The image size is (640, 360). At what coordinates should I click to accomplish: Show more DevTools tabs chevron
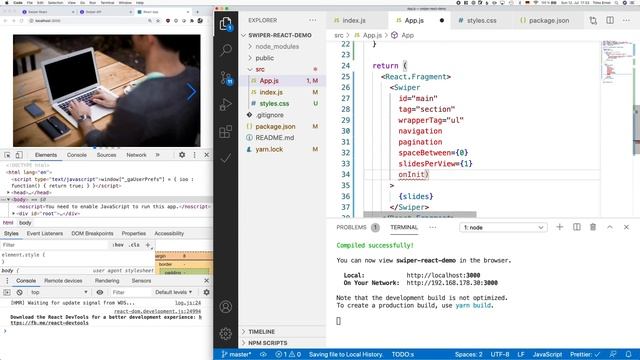(158, 155)
